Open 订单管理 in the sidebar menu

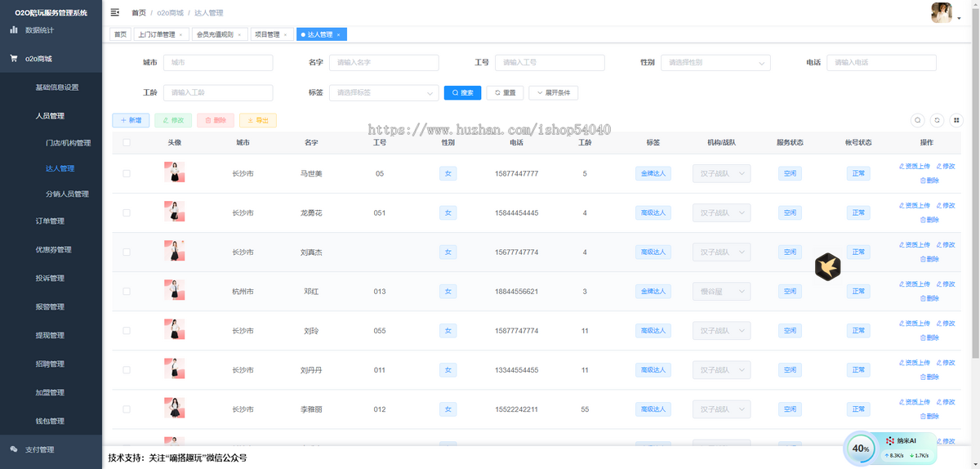point(50,221)
